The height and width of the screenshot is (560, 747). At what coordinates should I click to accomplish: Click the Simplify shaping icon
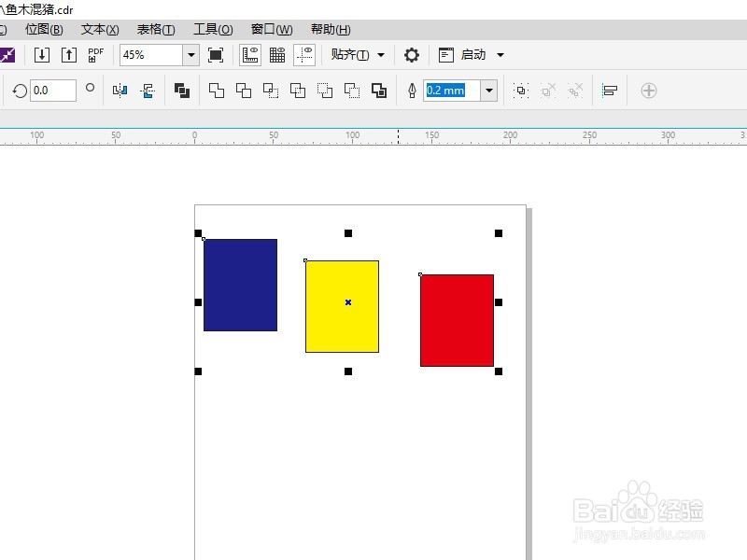pos(298,91)
